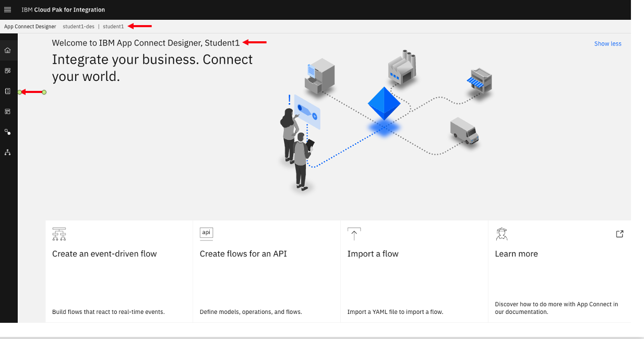Open the dashboard tiles icon in the sidebar
The image size is (644, 339).
point(7,71)
